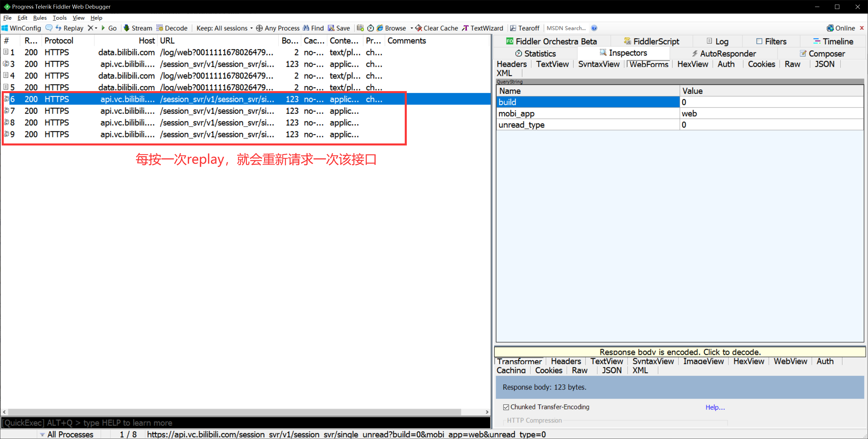Screen dimensions: 868x439
Task: Toggle All Processes filter in status bar
Action: pyautogui.click(x=66, y=434)
